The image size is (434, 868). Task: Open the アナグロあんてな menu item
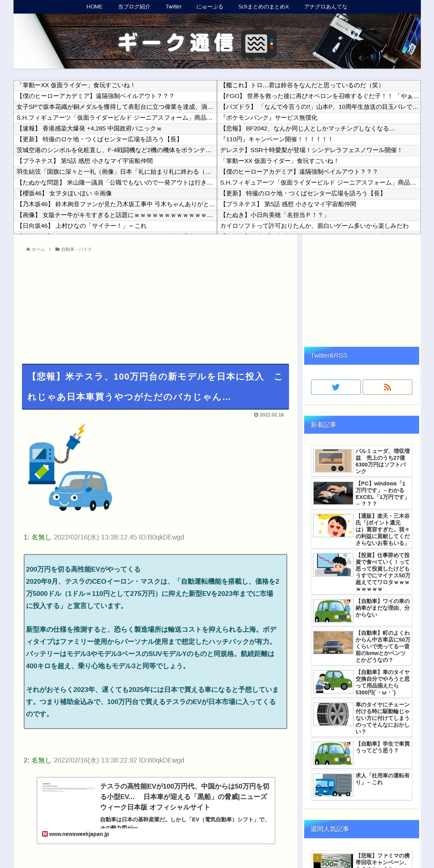pyautogui.click(x=325, y=6)
